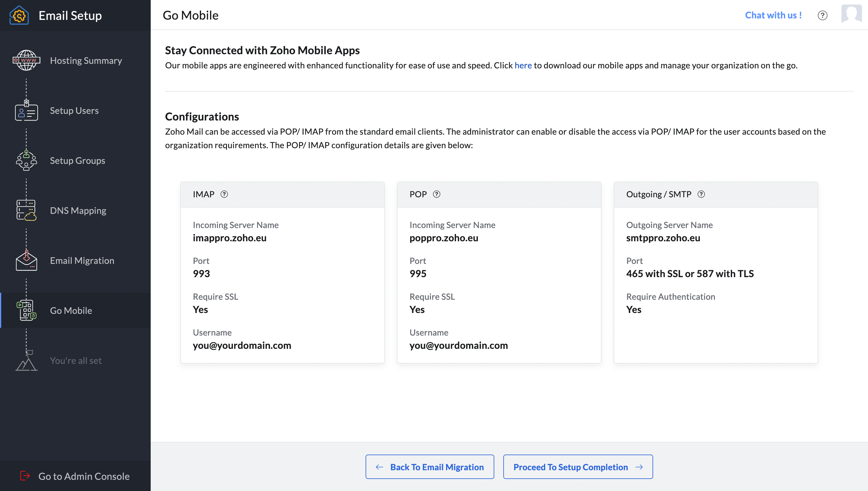
Task: Select Go Mobile step in sidebar
Action: tap(75, 310)
